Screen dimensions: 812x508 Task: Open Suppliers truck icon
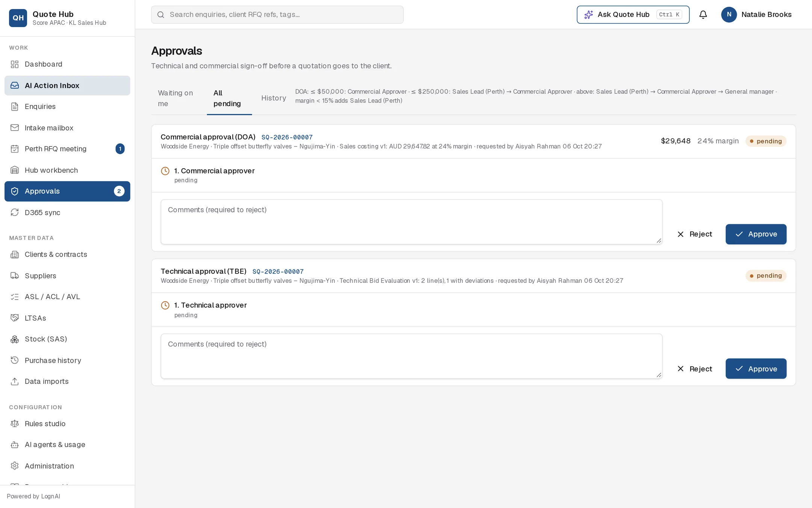(15, 276)
